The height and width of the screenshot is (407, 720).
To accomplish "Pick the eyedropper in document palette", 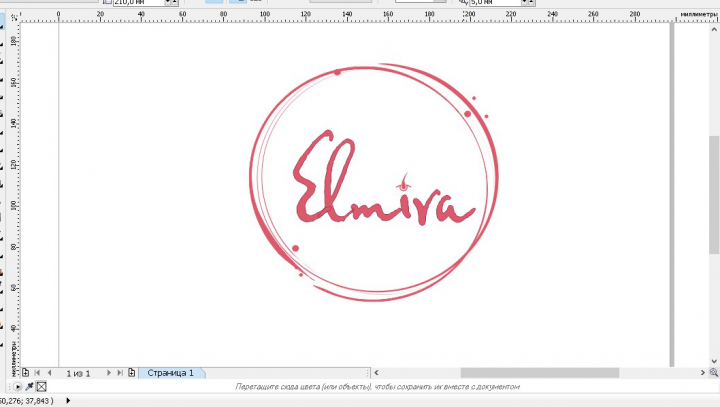I will [29, 386].
